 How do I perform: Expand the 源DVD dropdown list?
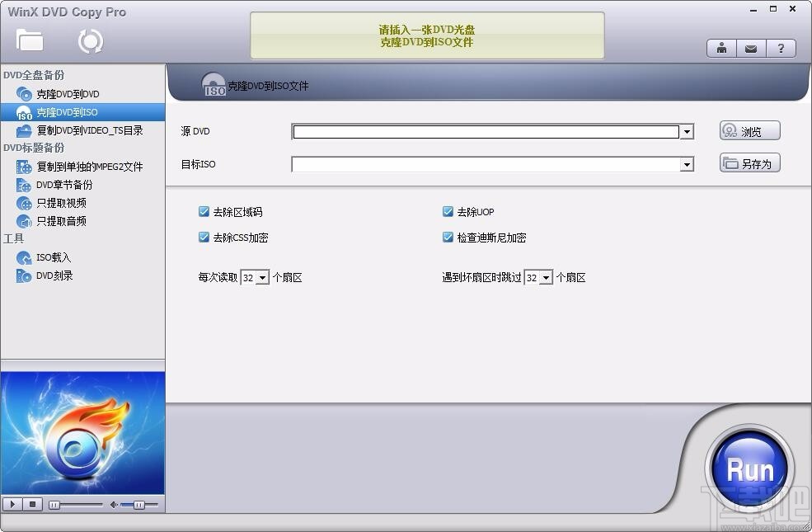[687, 131]
